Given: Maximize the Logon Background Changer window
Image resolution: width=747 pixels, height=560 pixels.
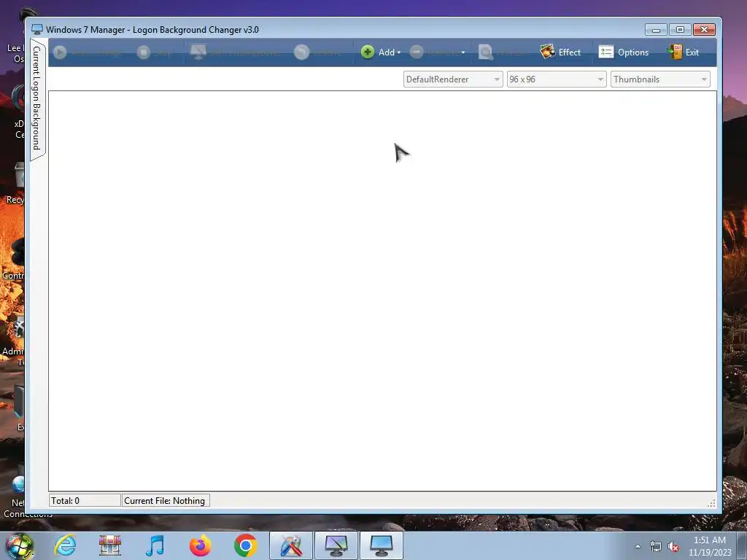Looking at the screenshot, I should point(680,29).
